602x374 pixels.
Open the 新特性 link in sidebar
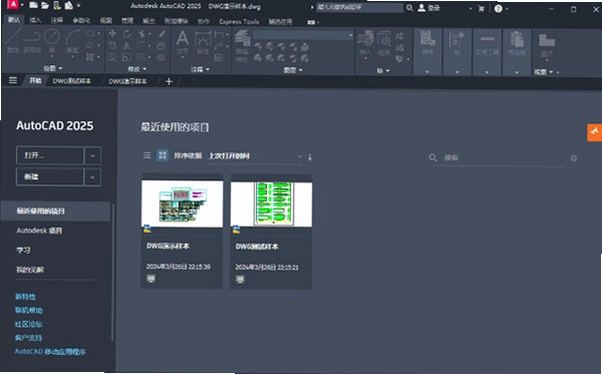25,296
